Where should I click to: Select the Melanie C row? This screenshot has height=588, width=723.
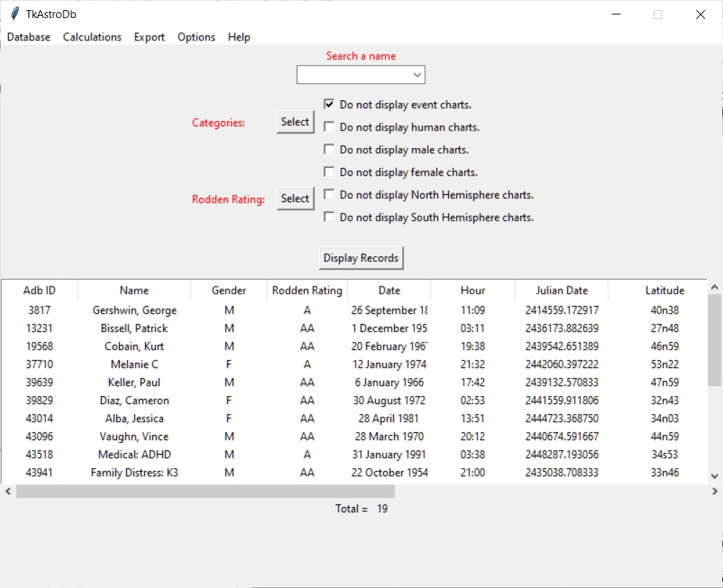pyautogui.click(x=354, y=364)
